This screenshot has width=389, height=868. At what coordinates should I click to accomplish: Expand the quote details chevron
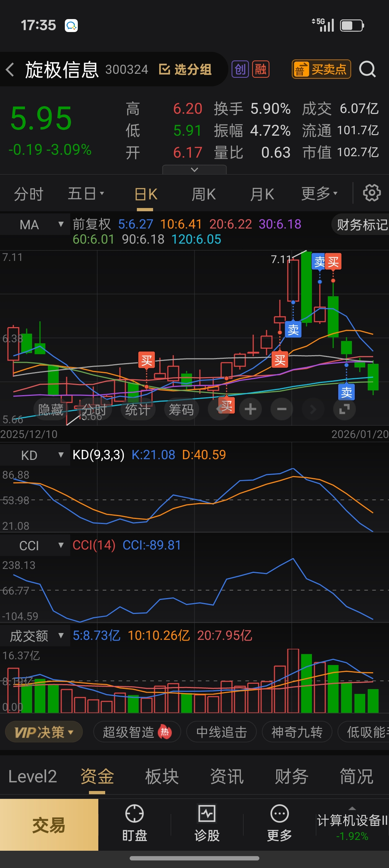click(x=194, y=169)
